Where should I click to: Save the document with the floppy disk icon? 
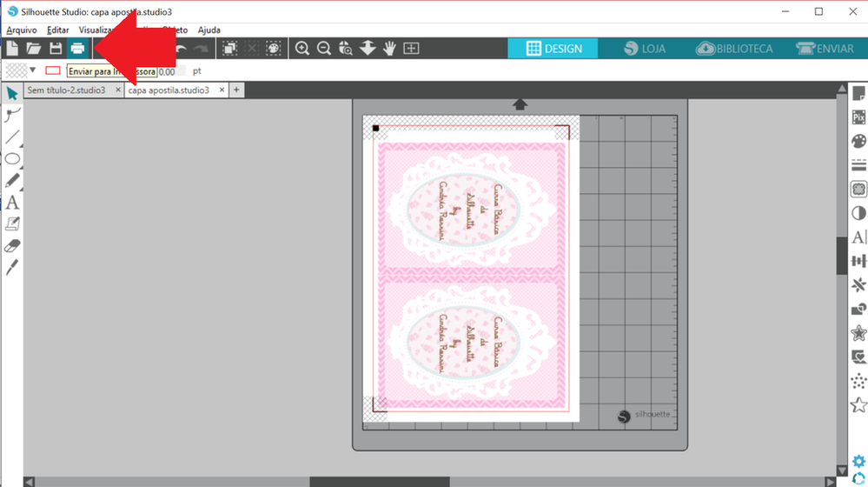click(56, 49)
